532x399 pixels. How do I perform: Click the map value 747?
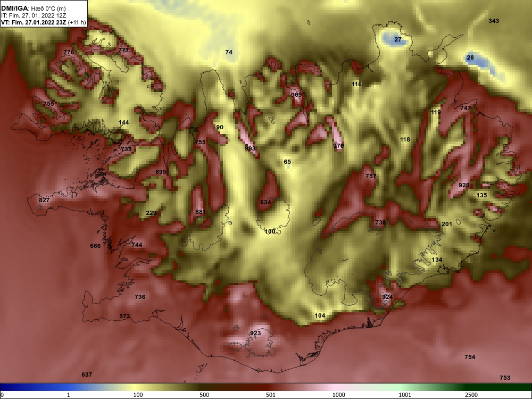point(465,108)
